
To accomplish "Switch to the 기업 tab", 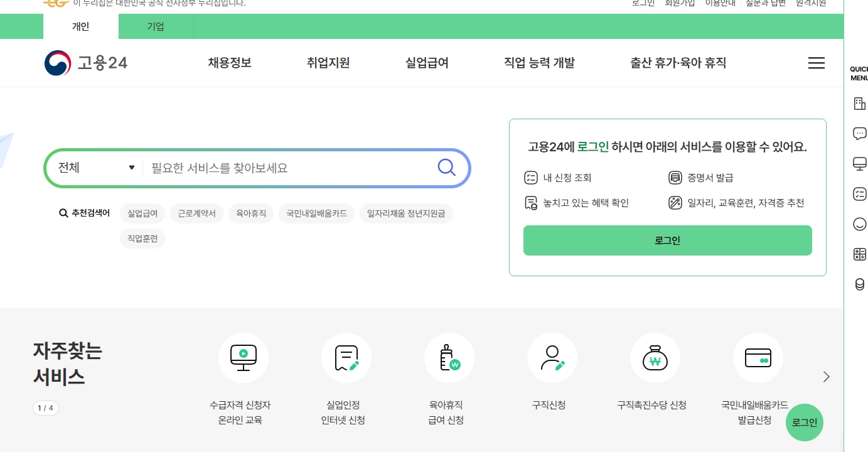I will click(x=156, y=26).
